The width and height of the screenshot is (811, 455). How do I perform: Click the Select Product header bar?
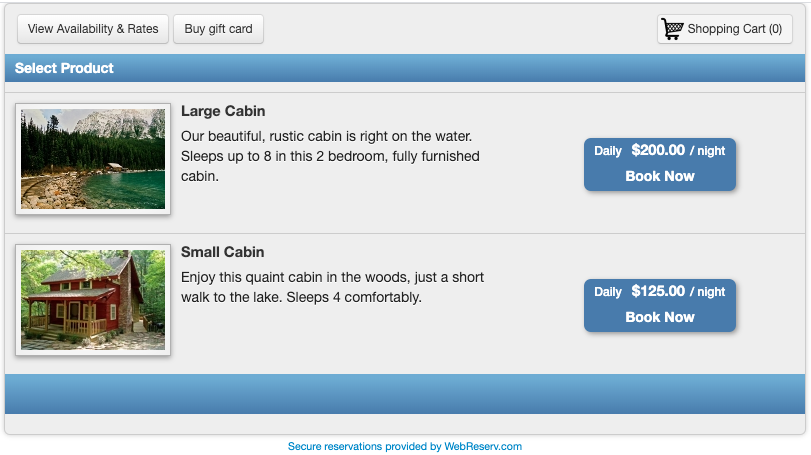click(x=405, y=68)
